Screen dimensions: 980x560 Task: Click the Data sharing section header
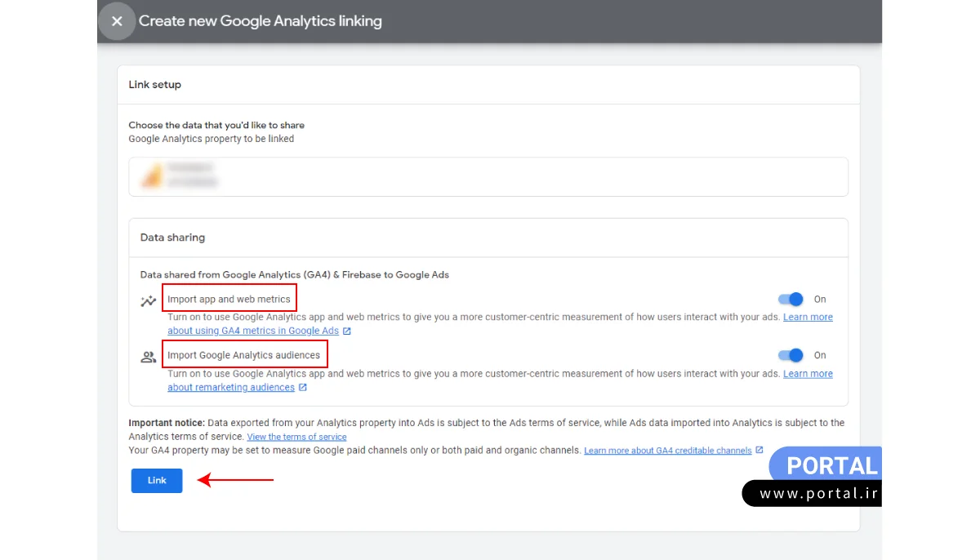tap(172, 238)
